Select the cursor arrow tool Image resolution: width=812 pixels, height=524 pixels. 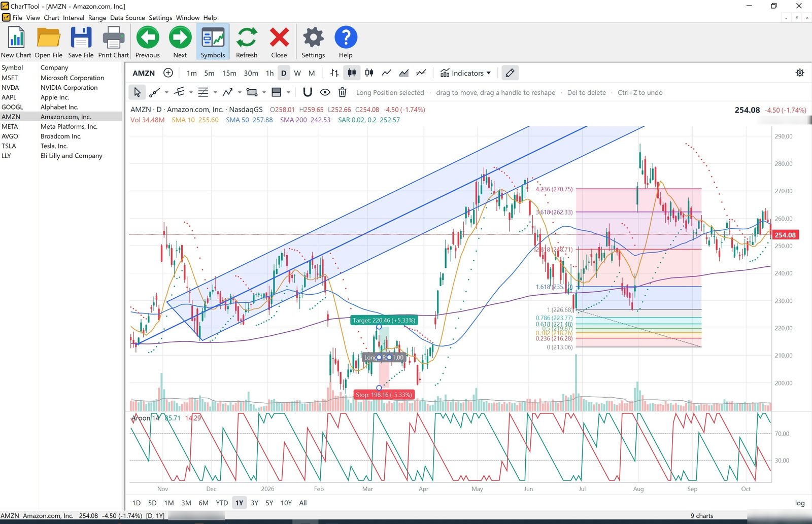(137, 92)
